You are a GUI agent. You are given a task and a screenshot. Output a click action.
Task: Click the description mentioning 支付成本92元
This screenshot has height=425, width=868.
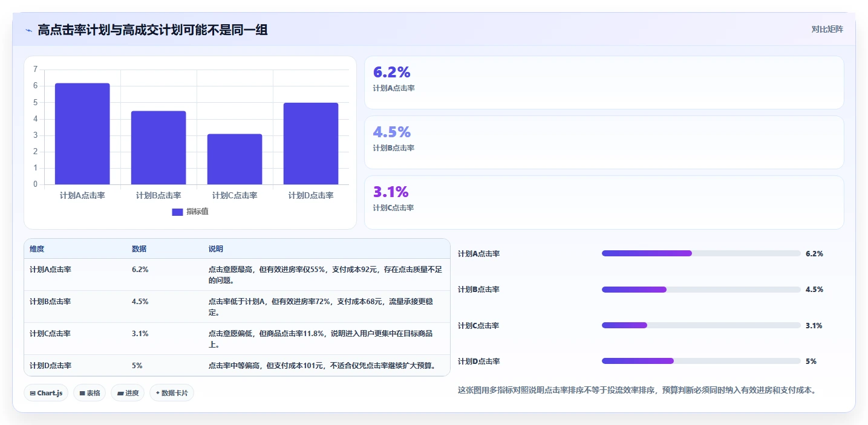click(x=325, y=275)
